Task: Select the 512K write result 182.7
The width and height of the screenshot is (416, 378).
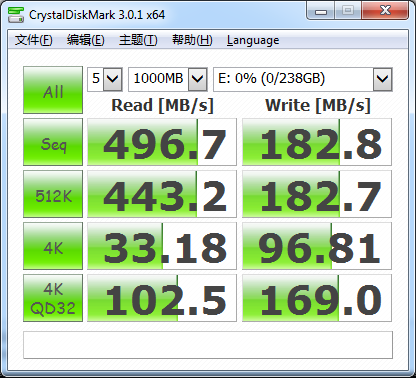Action: tap(317, 194)
